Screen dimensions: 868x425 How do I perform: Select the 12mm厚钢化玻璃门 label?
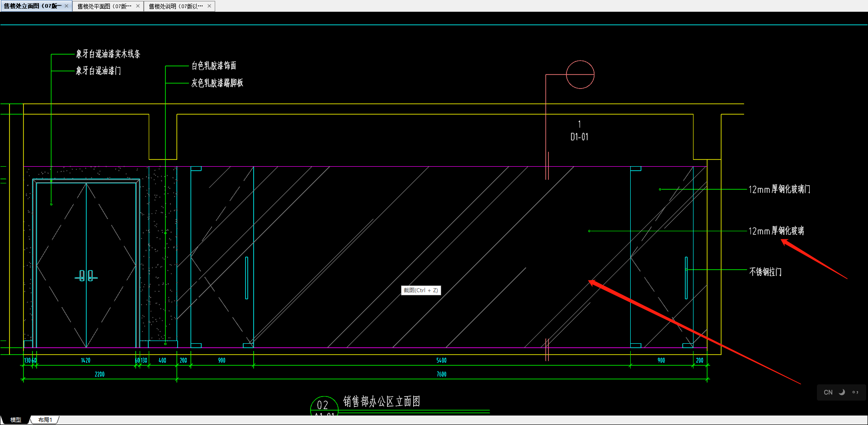tap(779, 189)
